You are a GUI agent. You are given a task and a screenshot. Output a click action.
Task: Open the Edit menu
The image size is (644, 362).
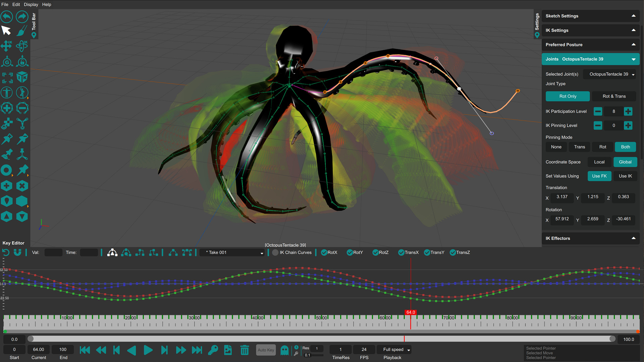tap(16, 4)
